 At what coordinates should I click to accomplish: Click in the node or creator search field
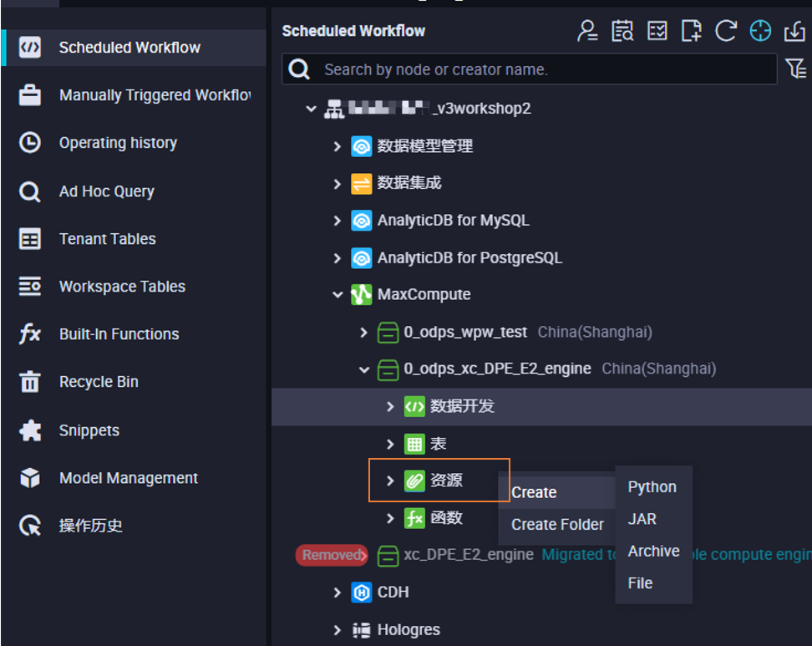tap(530, 69)
